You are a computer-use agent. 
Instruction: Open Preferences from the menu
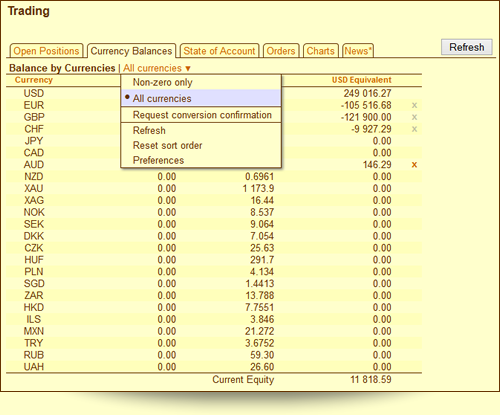(201, 160)
